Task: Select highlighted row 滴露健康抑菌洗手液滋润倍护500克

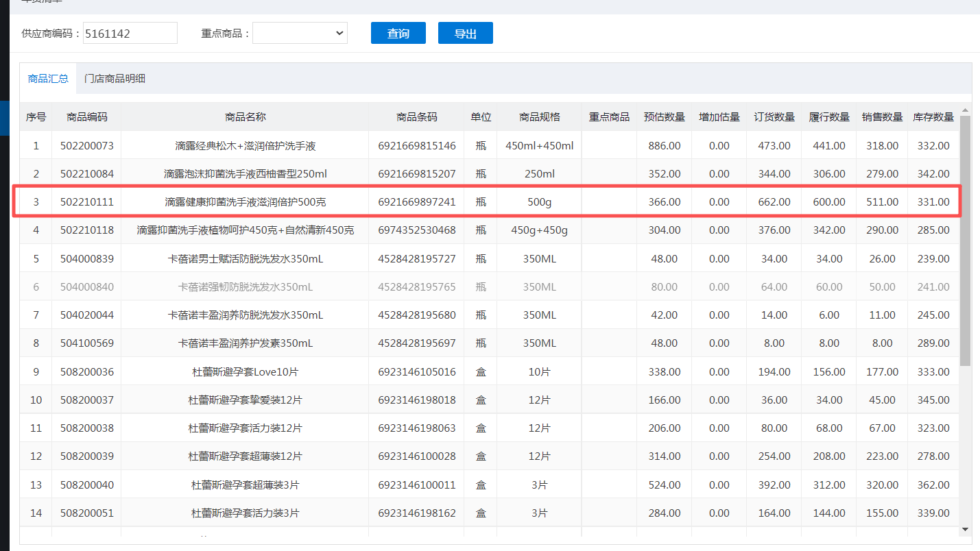Action: point(245,202)
